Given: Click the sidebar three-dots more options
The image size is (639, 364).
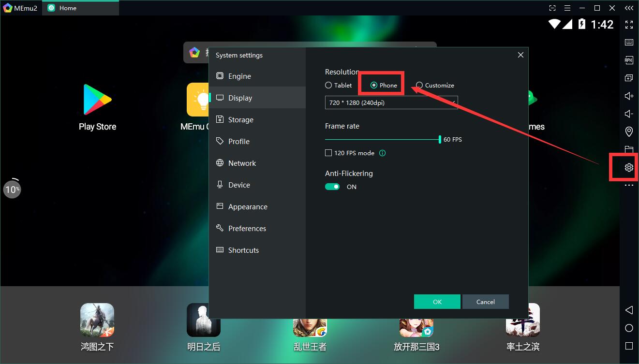Looking at the screenshot, I should (629, 185).
